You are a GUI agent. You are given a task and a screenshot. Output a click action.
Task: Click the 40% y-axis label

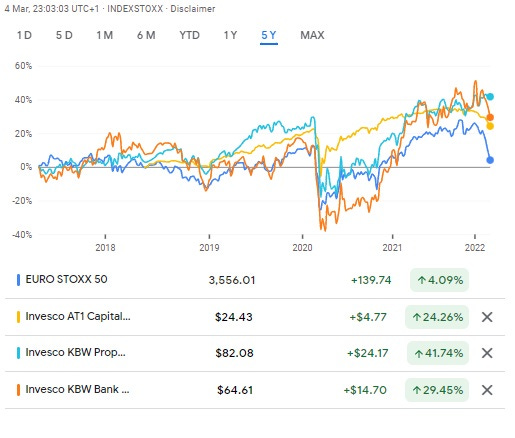click(x=23, y=100)
